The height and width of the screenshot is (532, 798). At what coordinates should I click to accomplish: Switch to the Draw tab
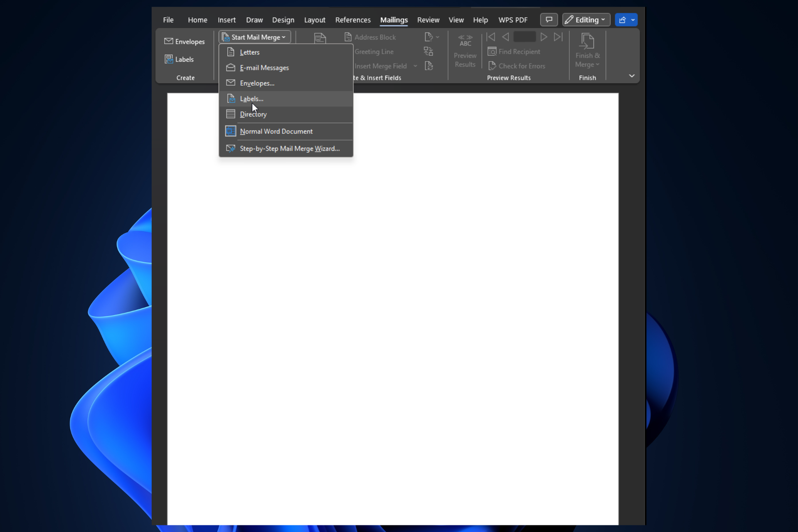254,20
